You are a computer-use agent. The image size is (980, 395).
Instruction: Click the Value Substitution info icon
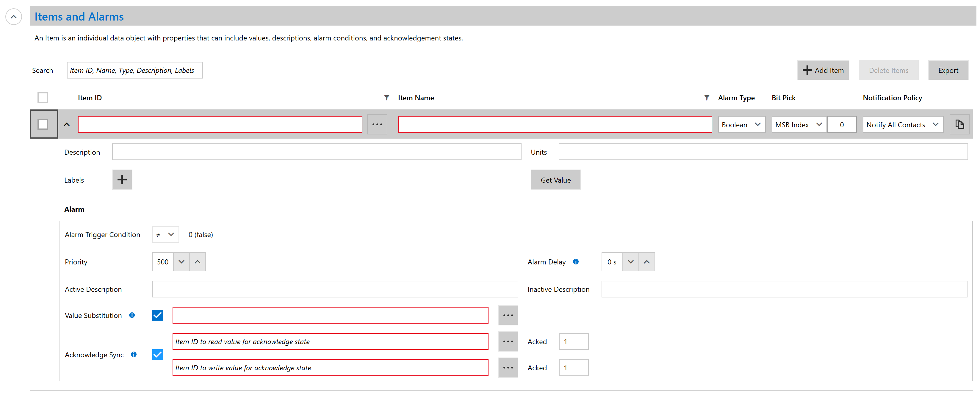132,315
